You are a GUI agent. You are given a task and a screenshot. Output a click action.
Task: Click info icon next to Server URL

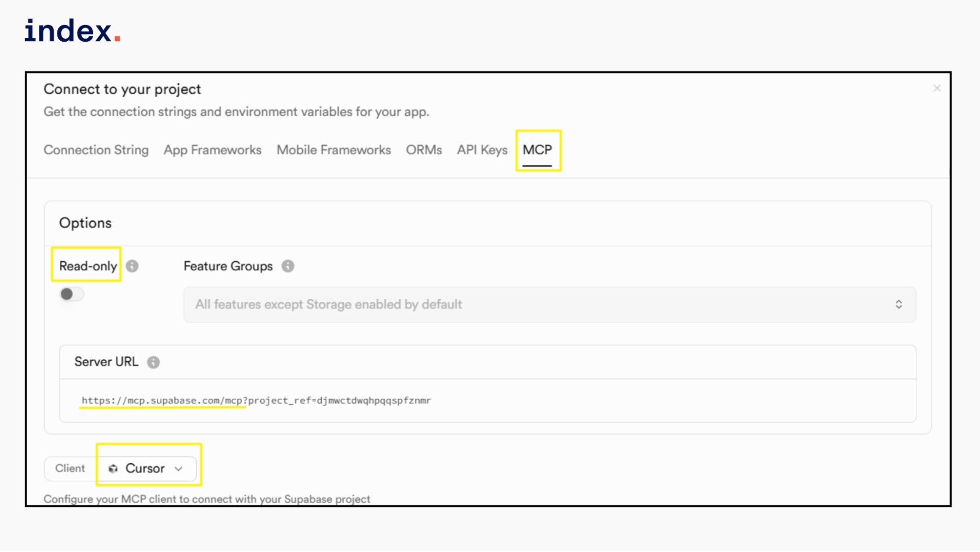(153, 362)
